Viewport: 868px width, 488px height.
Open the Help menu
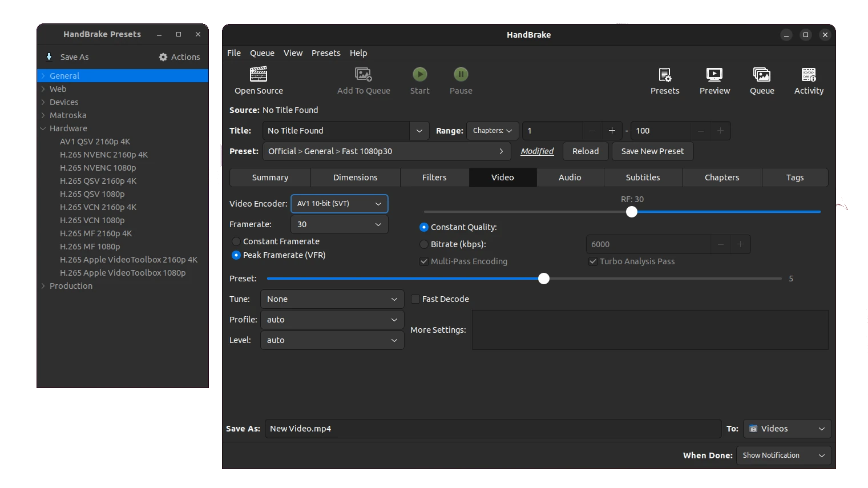click(x=358, y=53)
